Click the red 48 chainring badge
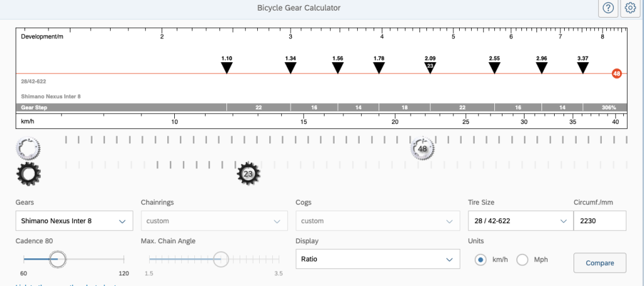Viewport: 644px width, 286px height. click(x=616, y=74)
